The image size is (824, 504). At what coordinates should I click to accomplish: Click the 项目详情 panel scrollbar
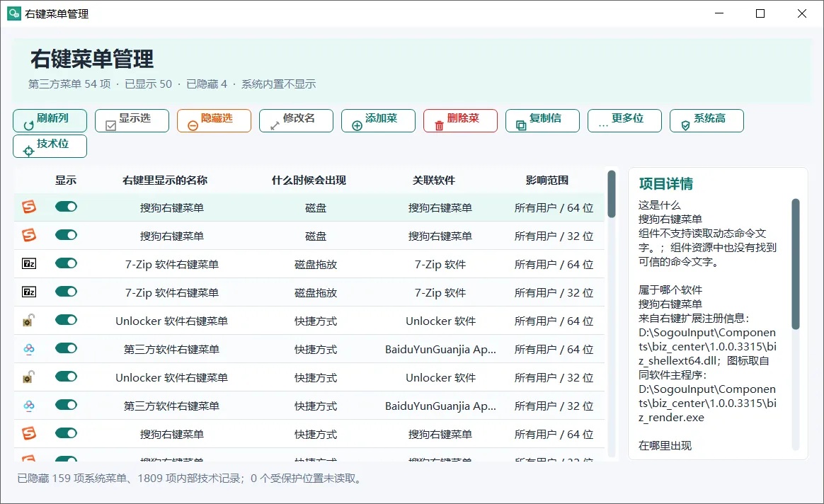tap(795, 264)
